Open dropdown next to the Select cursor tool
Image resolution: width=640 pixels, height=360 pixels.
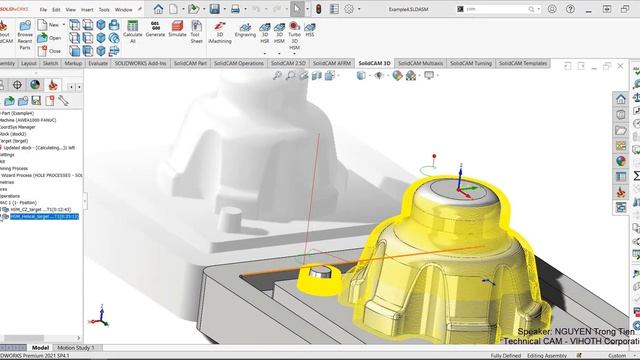coord(307,9)
